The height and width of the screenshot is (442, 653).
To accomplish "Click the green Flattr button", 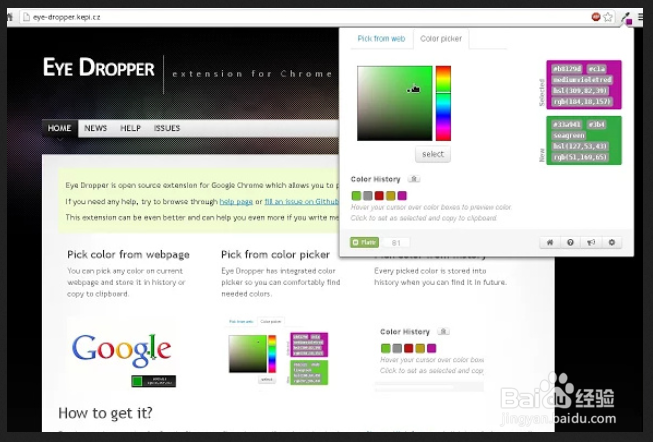I will 364,242.
